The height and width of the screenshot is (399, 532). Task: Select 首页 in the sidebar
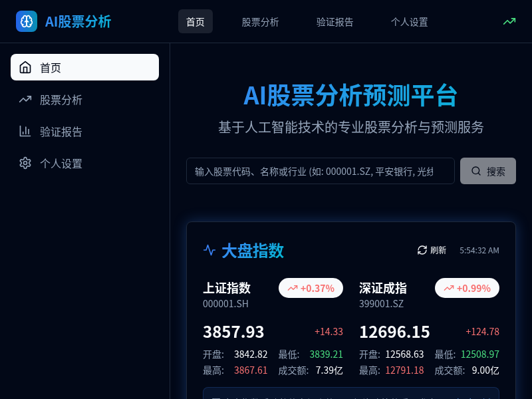[85, 67]
